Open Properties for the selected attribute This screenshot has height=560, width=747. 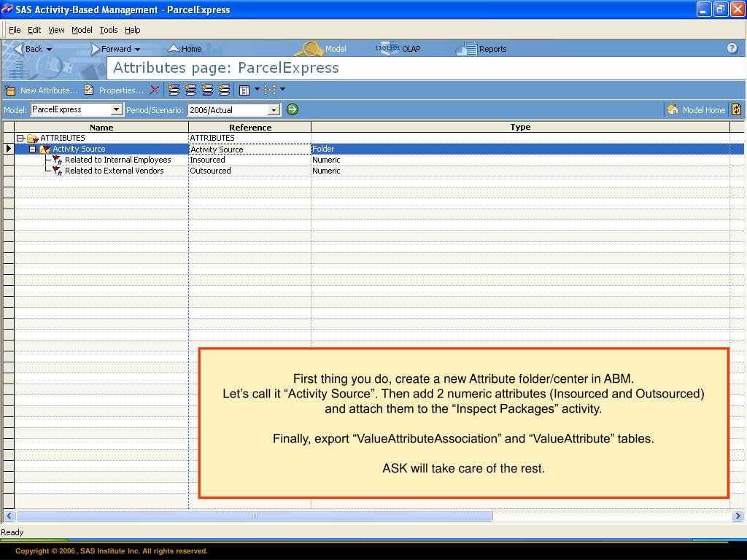point(115,90)
